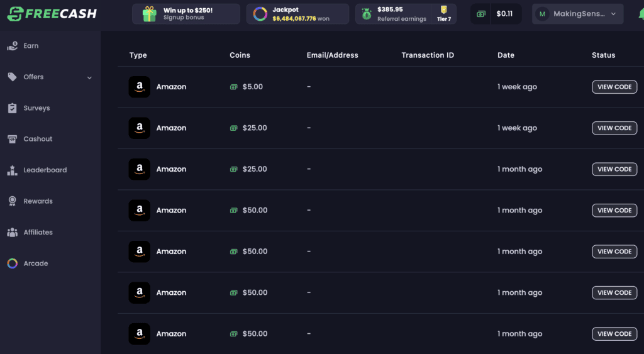Open the Earn page from sidebar
The width and height of the screenshot is (644, 354).
31,46
